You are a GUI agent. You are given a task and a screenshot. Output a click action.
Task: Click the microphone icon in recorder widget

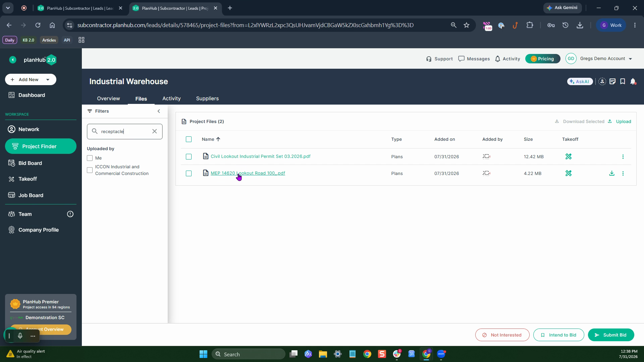tap(20, 336)
